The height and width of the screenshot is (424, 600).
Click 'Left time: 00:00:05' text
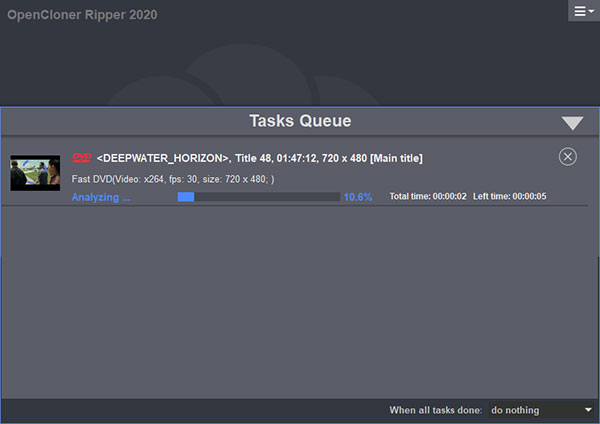[509, 196]
